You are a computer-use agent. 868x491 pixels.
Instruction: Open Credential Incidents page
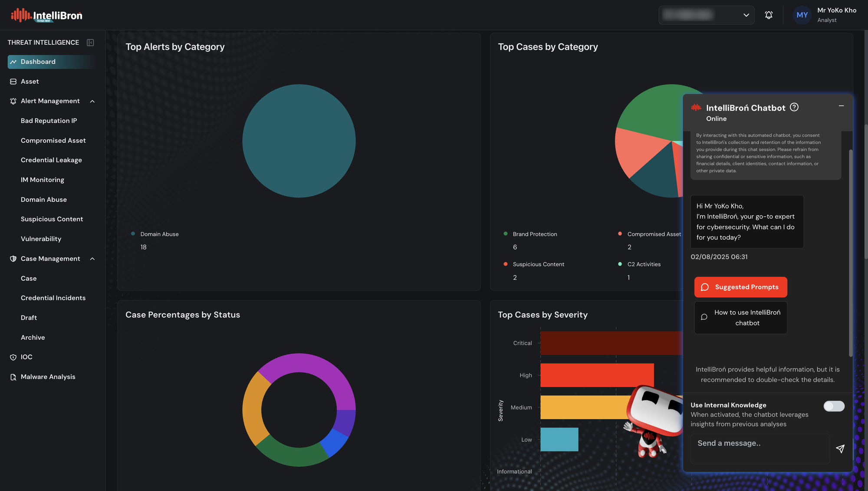click(53, 298)
